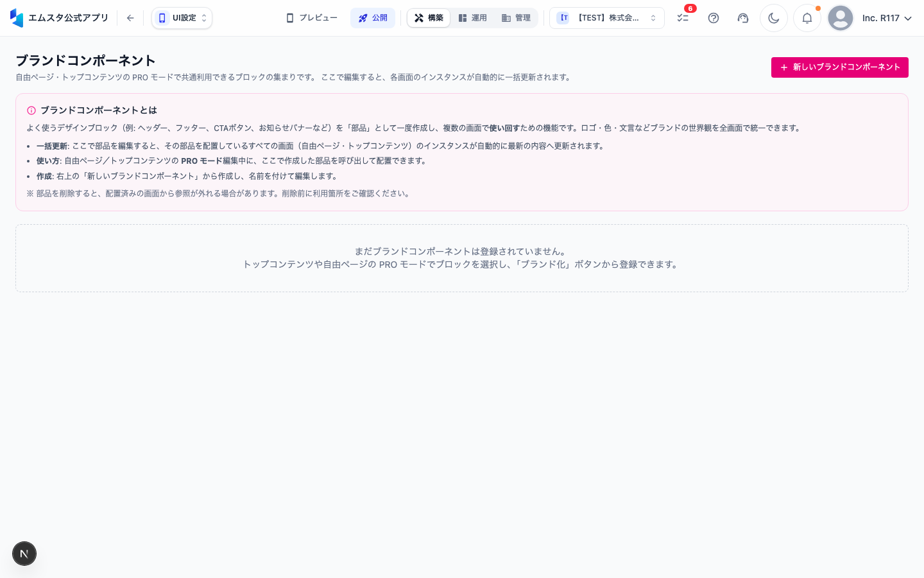The height and width of the screenshot is (578, 924).
Task: Open the プレビュー preview
Action: [311, 18]
